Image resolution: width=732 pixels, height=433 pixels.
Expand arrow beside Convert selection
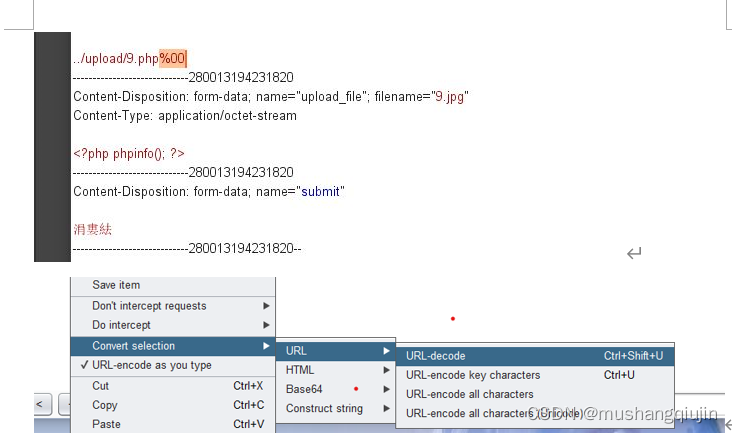(x=266, y=346)
